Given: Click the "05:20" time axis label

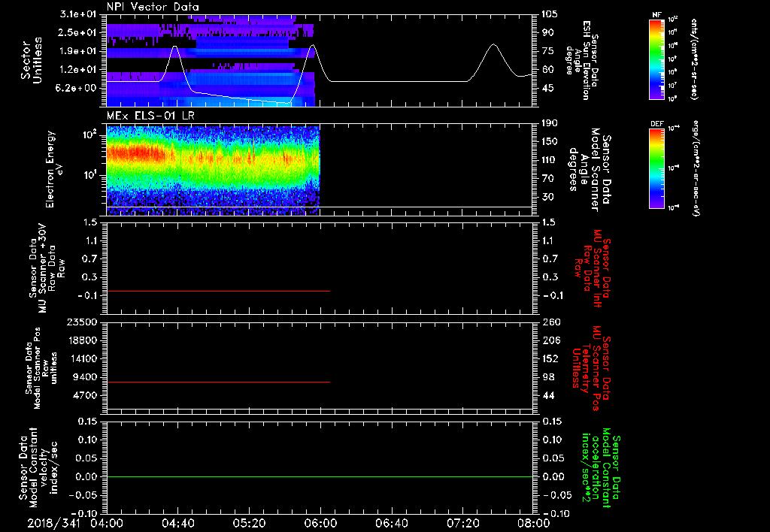Looking at the screenshot, I should tap(249, 523).
